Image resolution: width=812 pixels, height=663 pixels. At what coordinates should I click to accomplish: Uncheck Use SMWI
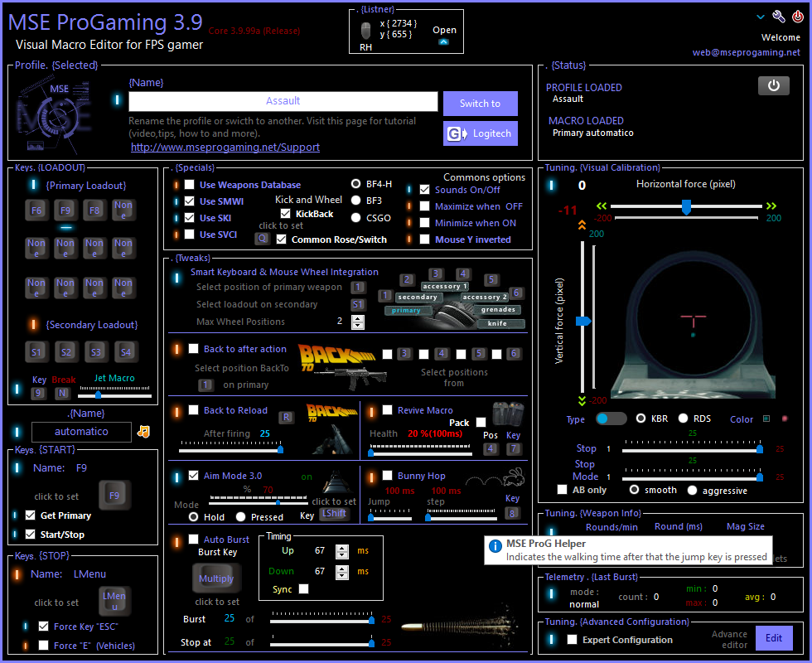pos(190,201)
